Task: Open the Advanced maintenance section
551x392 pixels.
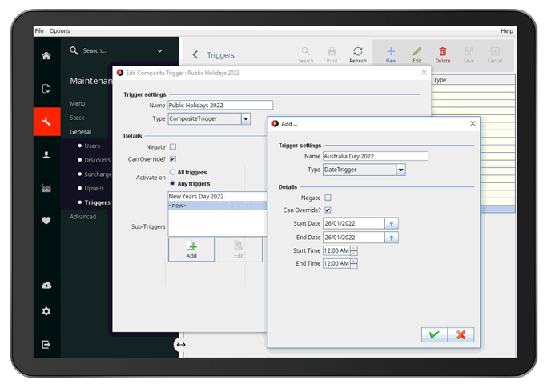Action: pyautogui.click(x=83, y=217)
